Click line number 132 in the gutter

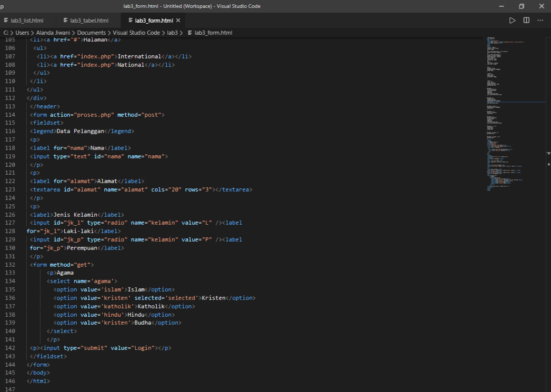[x=10, y=265]
